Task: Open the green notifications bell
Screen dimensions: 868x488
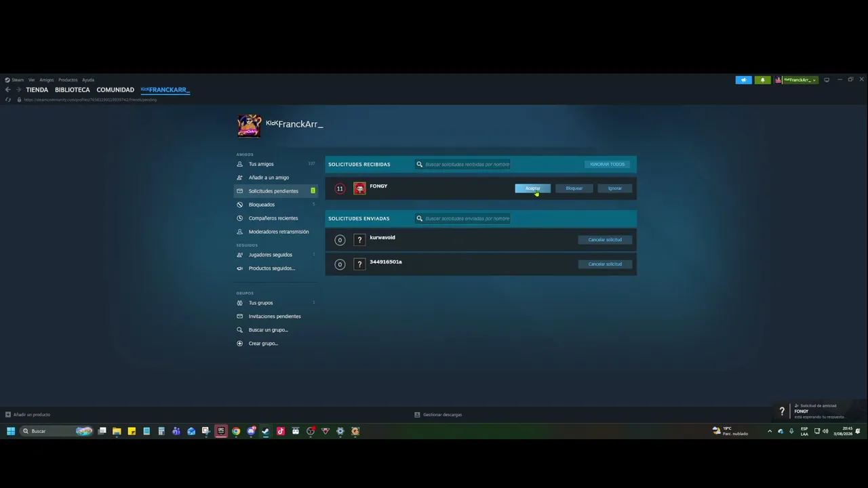Action: 762,80
